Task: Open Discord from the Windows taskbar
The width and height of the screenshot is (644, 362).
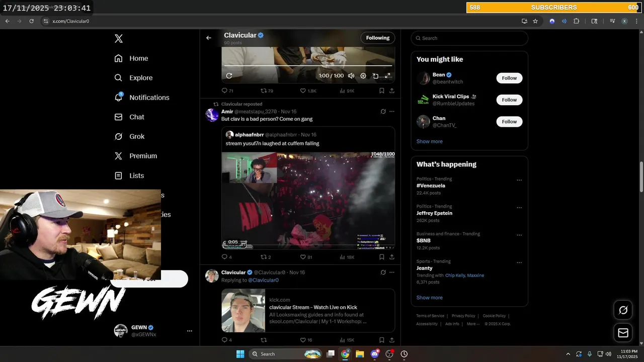Action: (x=374, y=354)
